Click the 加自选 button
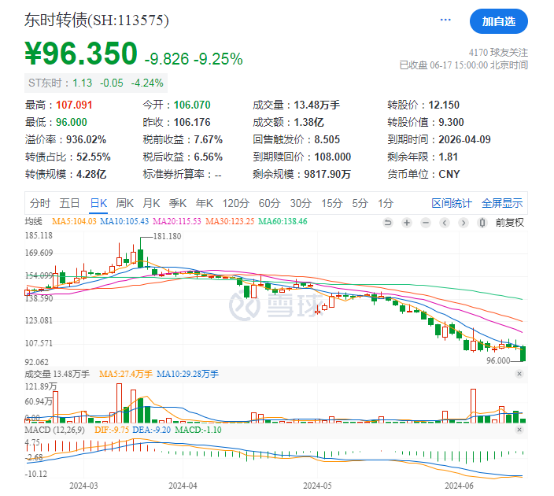554x496 pixels. [x=499, y=22]
